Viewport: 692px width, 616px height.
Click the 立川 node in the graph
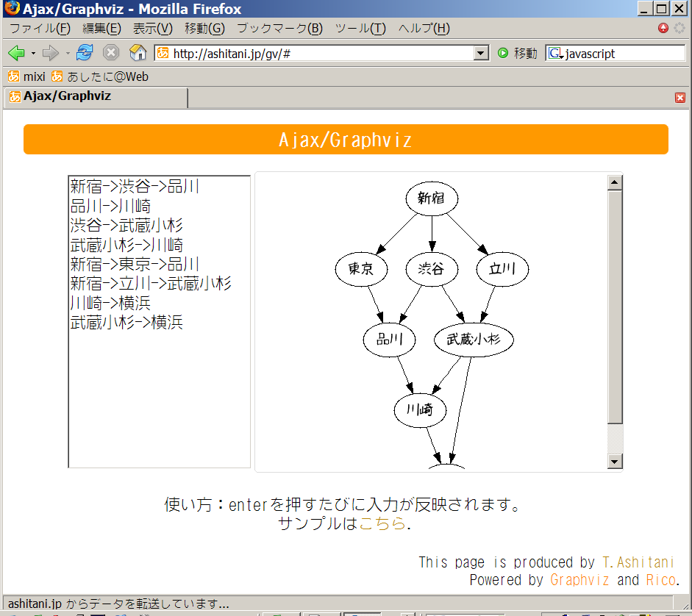pyautogui.click(x=502, y=269)
